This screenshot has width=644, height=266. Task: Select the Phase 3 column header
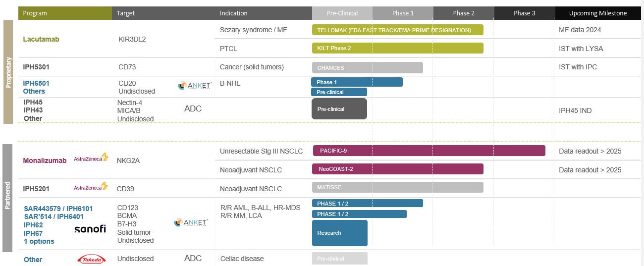tap(525, 13)
